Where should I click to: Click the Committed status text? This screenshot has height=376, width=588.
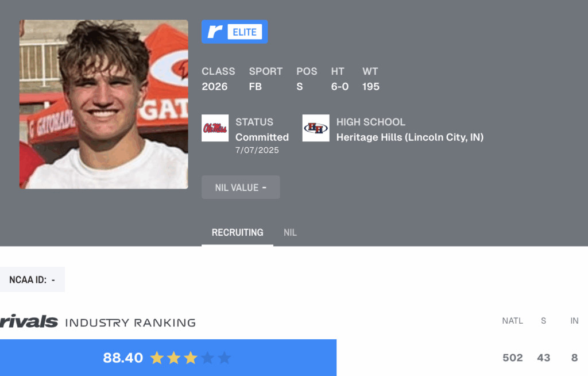pyautogui.click(x=262, y=137)
